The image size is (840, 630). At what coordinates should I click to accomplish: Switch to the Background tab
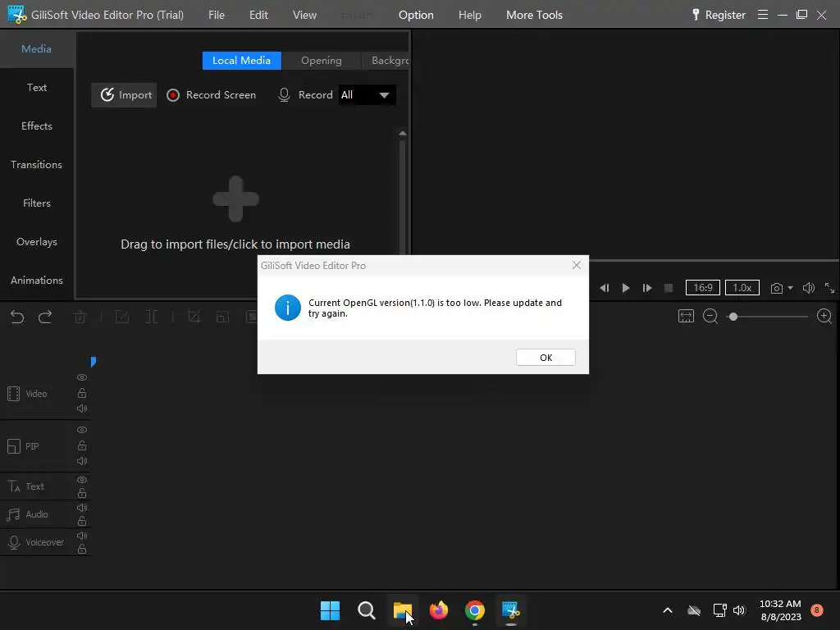point(386,61)
